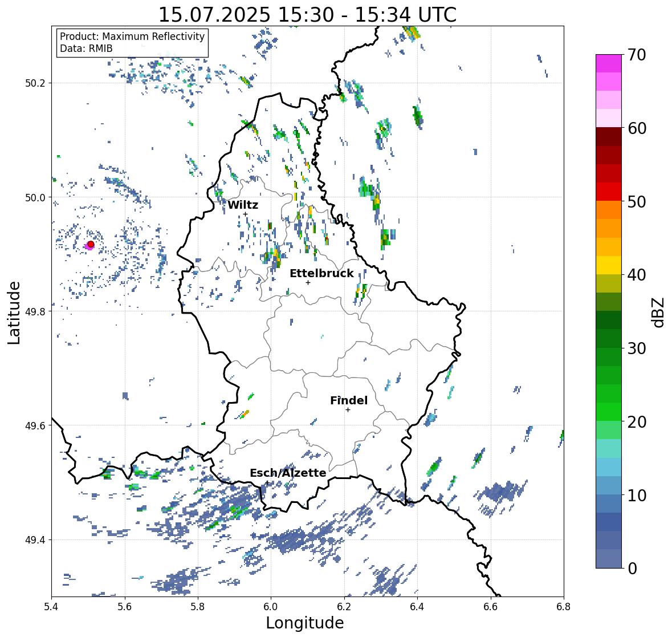Click the latitude tick label '50.2'
Viewport: 672px width, 637px height.
(35, 83)
